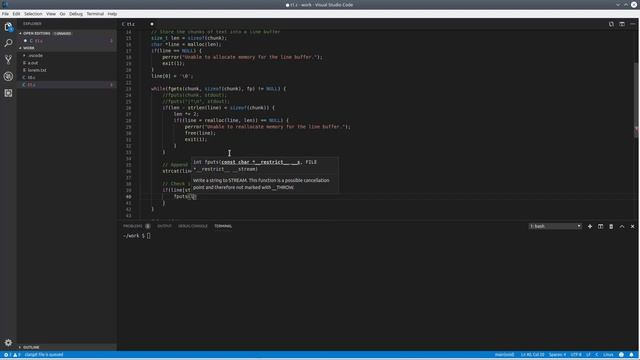Open the Search view in activity bar
The width and height of the screenshot is (640, 360).
click(x=8, y=43)
